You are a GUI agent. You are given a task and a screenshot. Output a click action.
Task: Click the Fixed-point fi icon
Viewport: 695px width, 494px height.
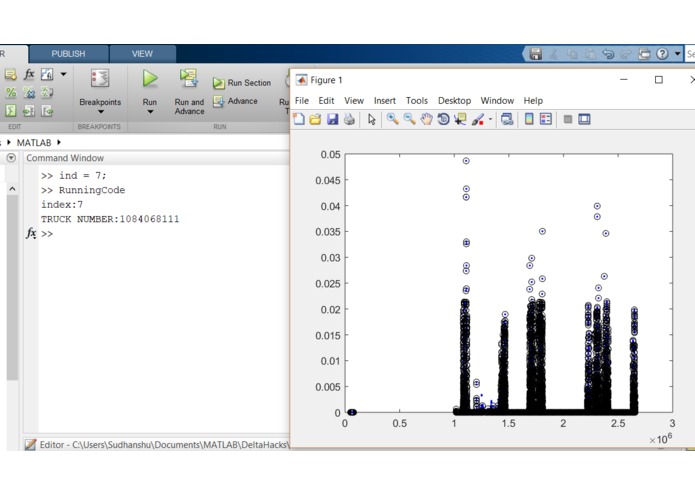pyautogui.click(x=47, y=74)
